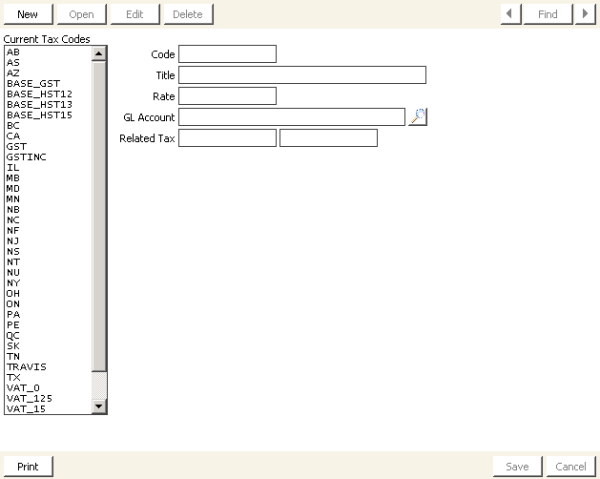Select tax code ON
The width and height of the screenshot is (600, 479).
(48, 304)
